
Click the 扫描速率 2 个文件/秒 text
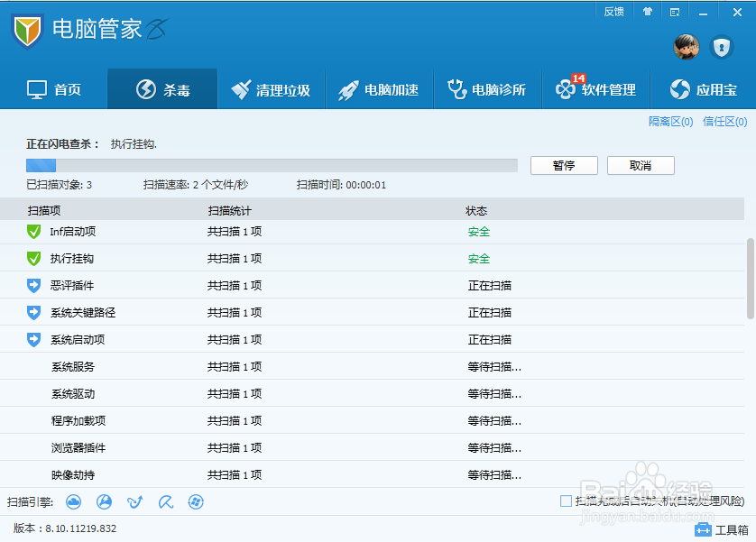[x=195, y=185]
